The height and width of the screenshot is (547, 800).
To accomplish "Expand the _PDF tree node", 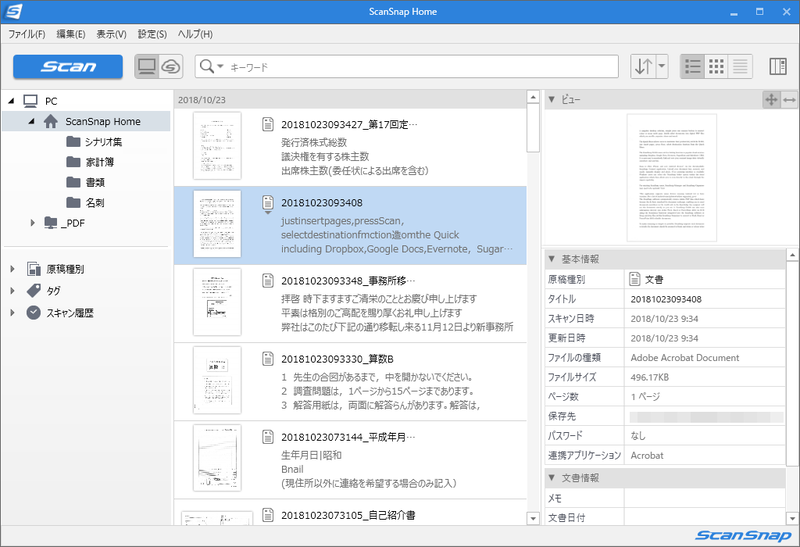I will click(33, 223).
